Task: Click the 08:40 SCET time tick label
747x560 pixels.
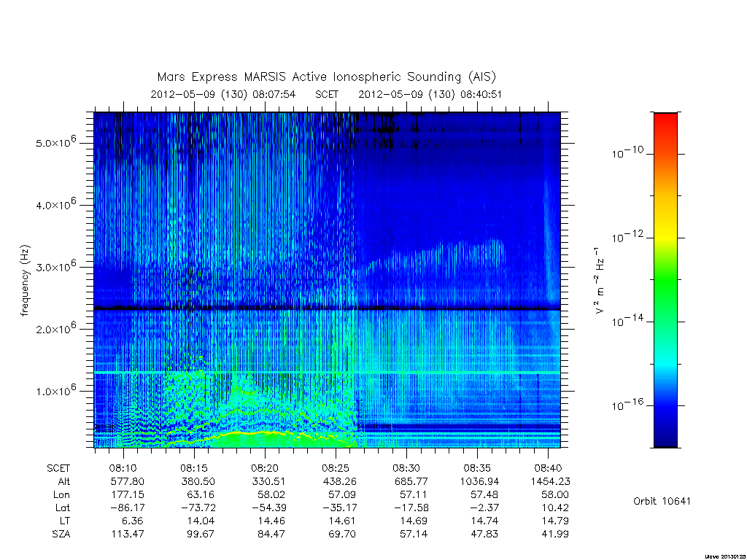Action: point(548,468)
